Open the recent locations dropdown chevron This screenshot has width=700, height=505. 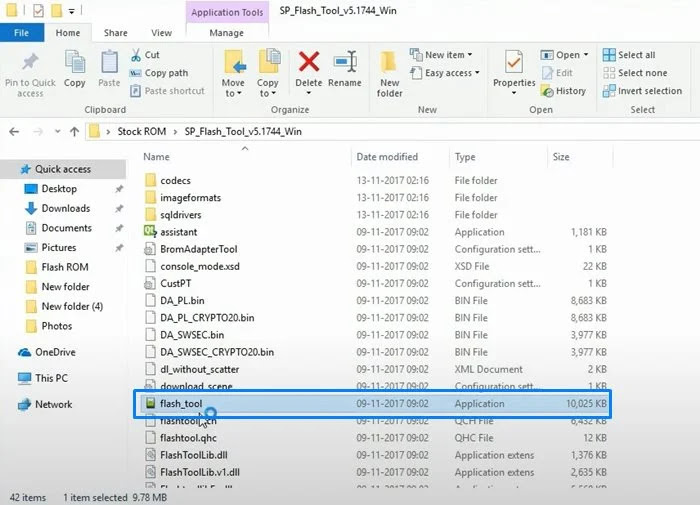point(57,132)
